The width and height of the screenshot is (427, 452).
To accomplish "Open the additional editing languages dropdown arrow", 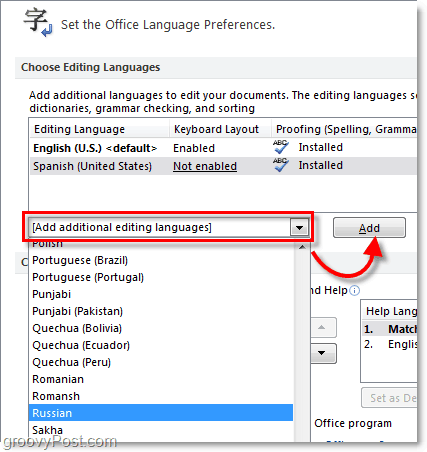I will (299, 228).
